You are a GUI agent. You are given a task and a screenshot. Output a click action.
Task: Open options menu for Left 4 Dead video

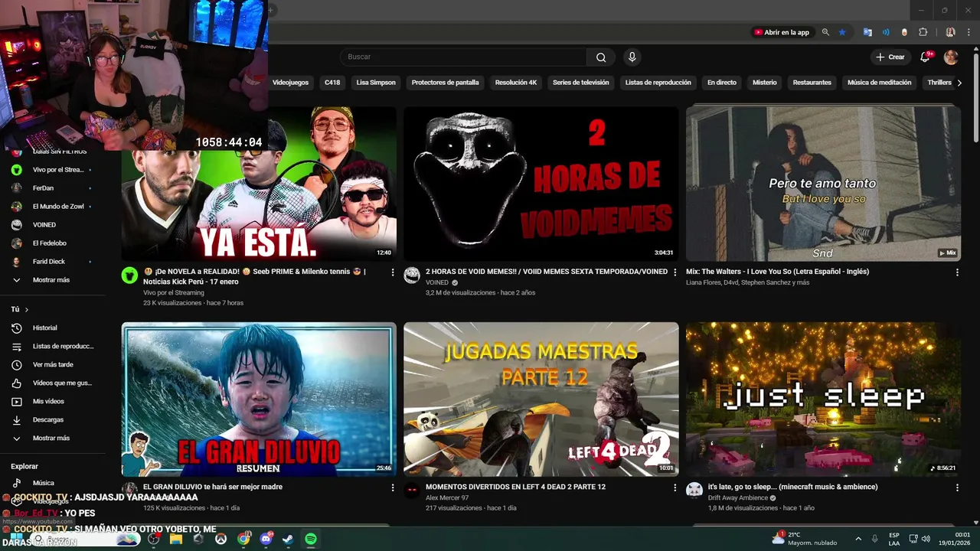pyautogui.click(x=675, y=487)
